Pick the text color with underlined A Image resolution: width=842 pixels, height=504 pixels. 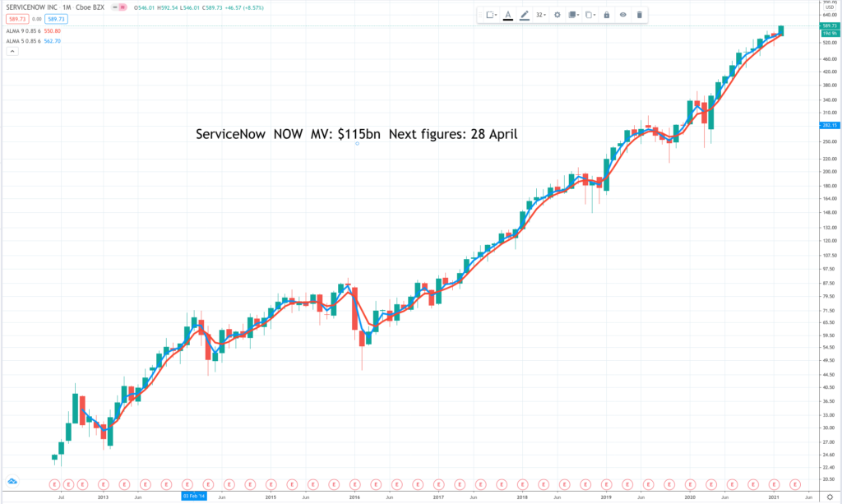pyautogui.click(x=508, y=15)
